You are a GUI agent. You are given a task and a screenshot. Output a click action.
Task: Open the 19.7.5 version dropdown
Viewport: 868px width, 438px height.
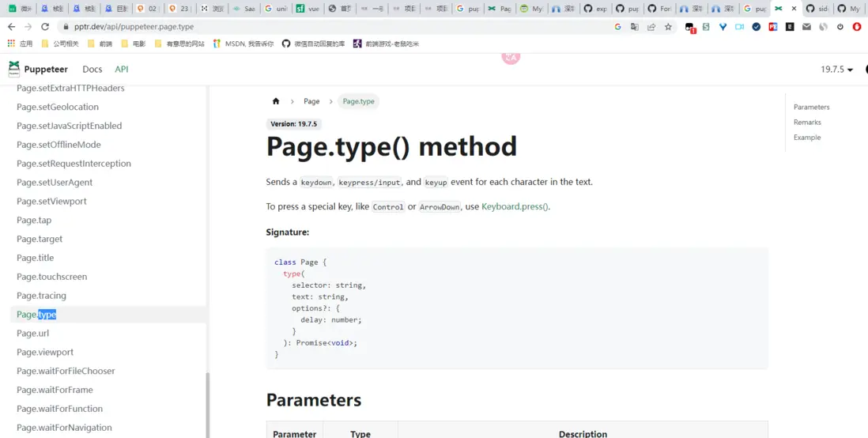pos(837,70)
